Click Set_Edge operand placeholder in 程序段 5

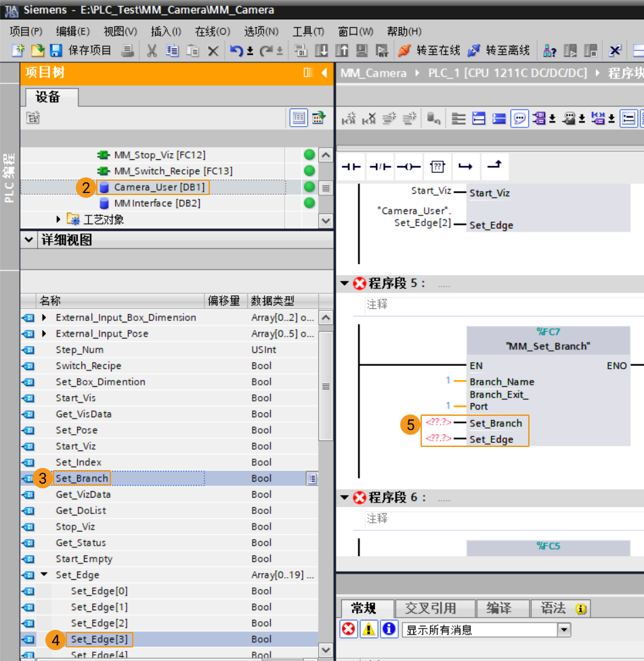(x=438, y=438)
